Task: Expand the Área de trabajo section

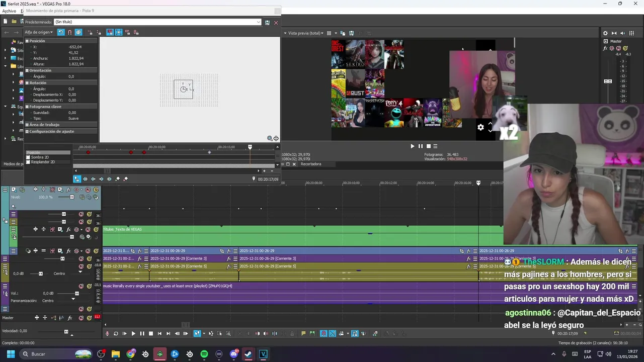Action: (27, 125)
